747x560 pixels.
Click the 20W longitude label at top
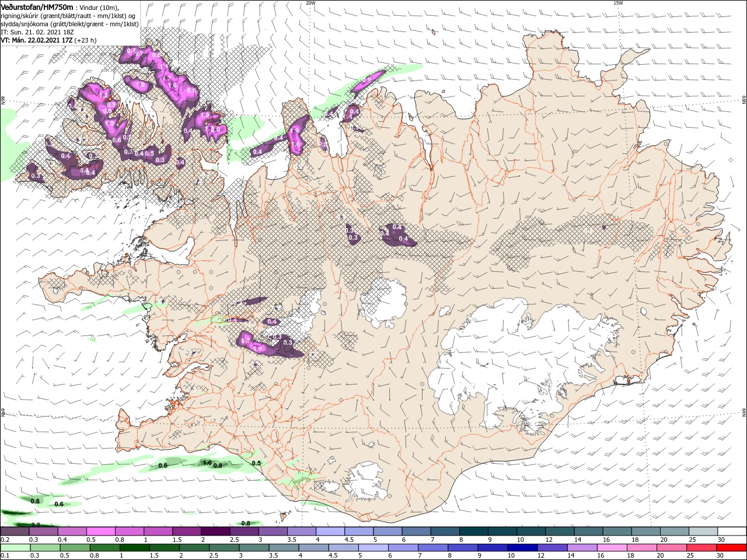(310, 3)
